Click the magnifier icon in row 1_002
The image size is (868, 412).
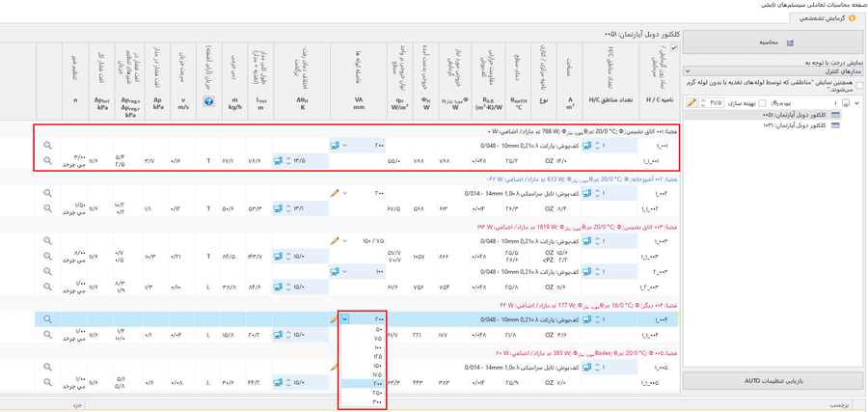coord(47,193)
